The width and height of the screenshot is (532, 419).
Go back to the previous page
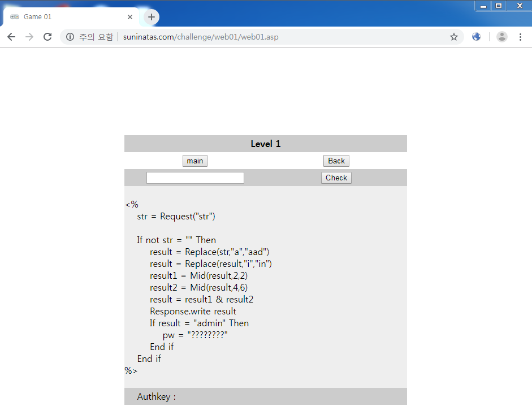(x=11, y=37)
